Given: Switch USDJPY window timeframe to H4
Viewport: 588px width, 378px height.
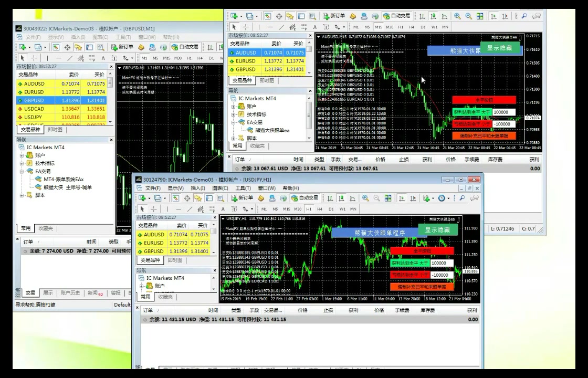Looking at the screenshot, I should click(x=320, y=209).
